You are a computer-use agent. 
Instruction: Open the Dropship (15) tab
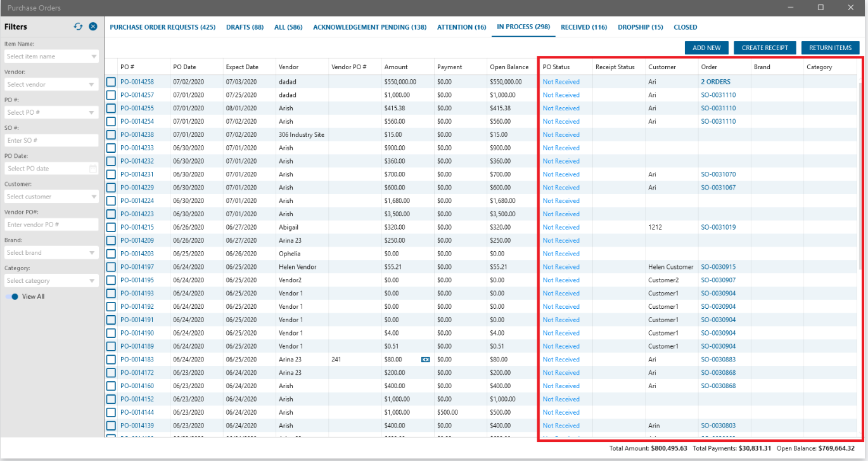[641, 27]
